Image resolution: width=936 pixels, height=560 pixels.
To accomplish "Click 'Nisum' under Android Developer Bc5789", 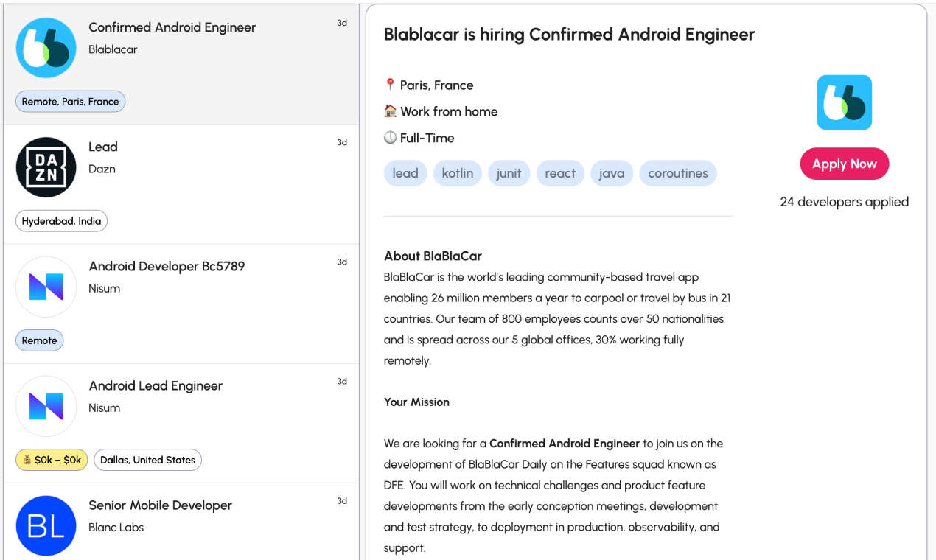I will 104,288.
